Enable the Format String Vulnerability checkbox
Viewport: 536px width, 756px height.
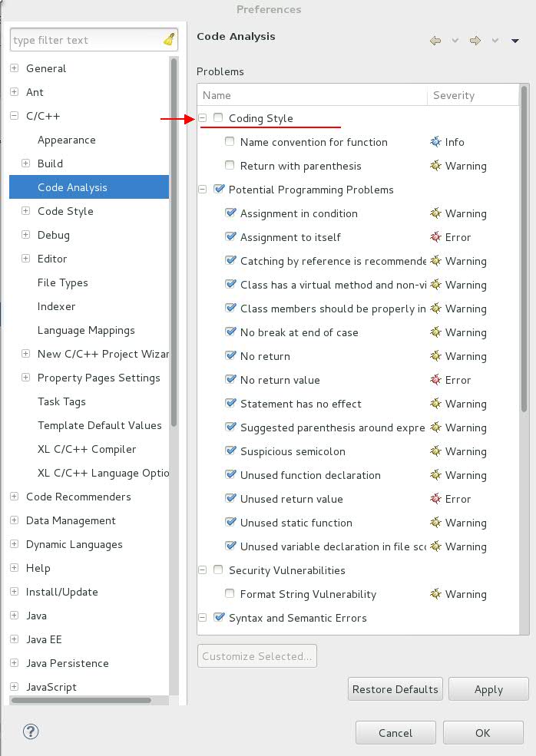[230, 594]
